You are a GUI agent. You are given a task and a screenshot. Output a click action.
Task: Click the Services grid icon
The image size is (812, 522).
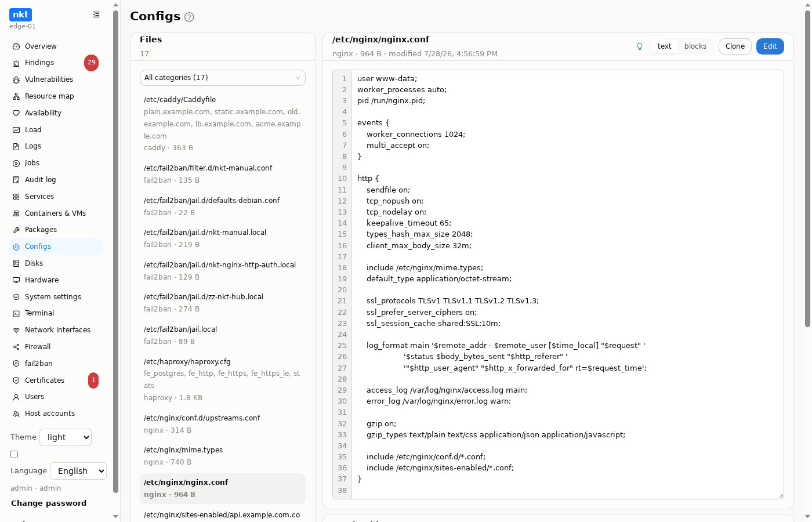pos(16,197)
